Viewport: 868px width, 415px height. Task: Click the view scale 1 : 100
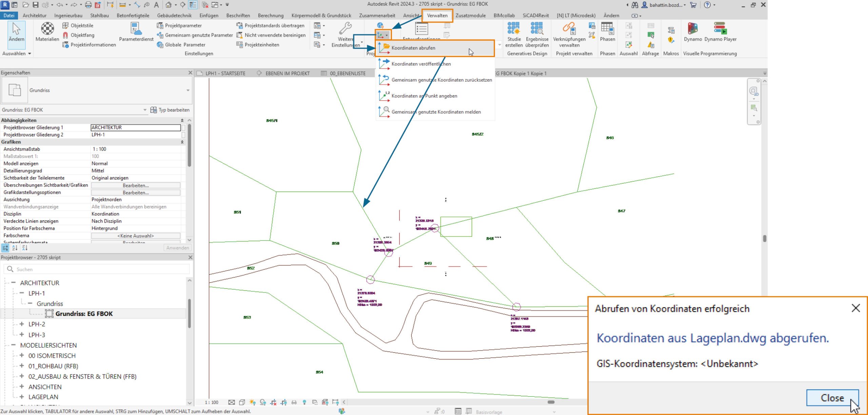pyautogui.click(x=212, y=402)
